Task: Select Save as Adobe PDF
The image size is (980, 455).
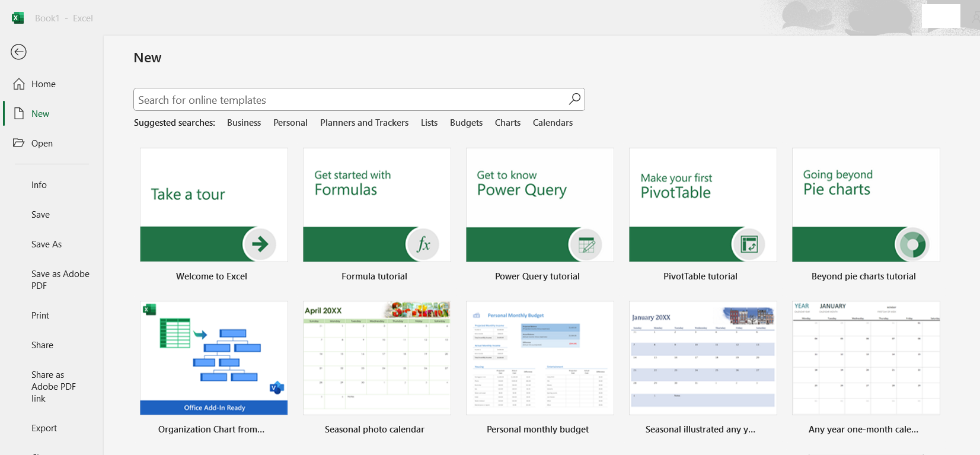Action: point(60,280)
